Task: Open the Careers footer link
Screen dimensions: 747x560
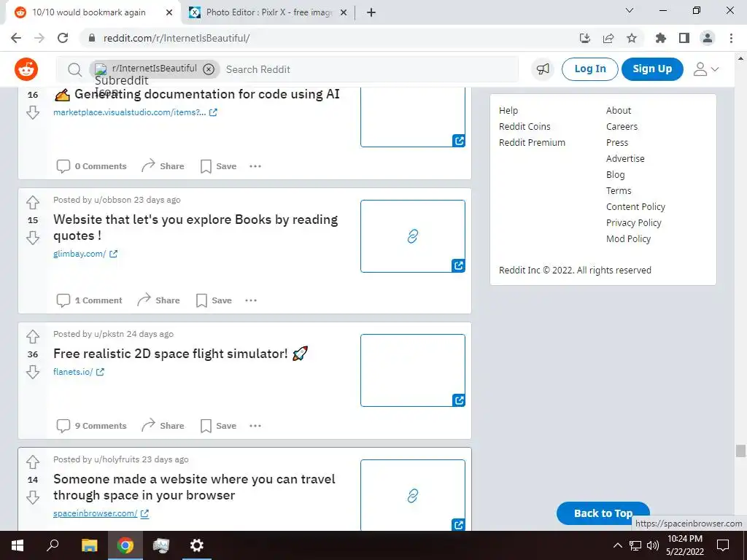Action: tap(622, 127)
